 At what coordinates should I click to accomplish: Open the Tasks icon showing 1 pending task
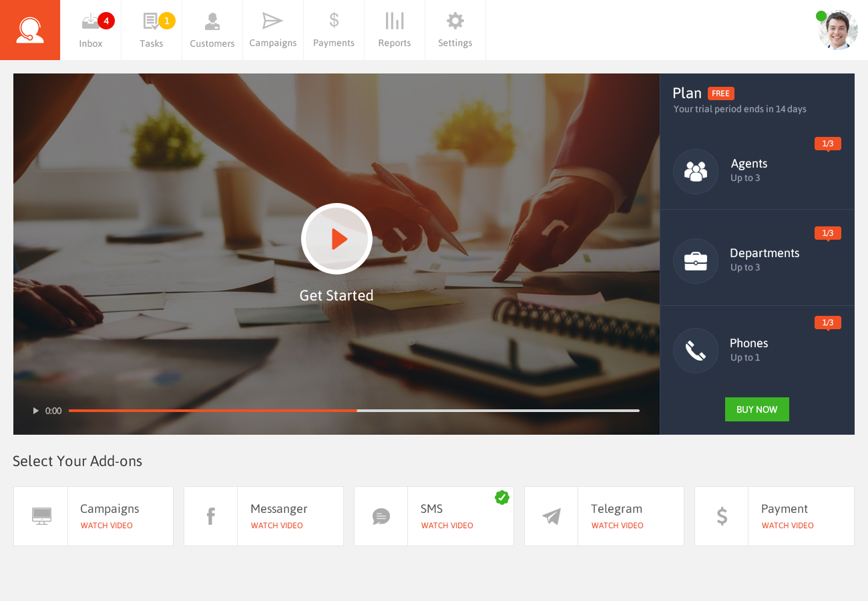[152, 27]
